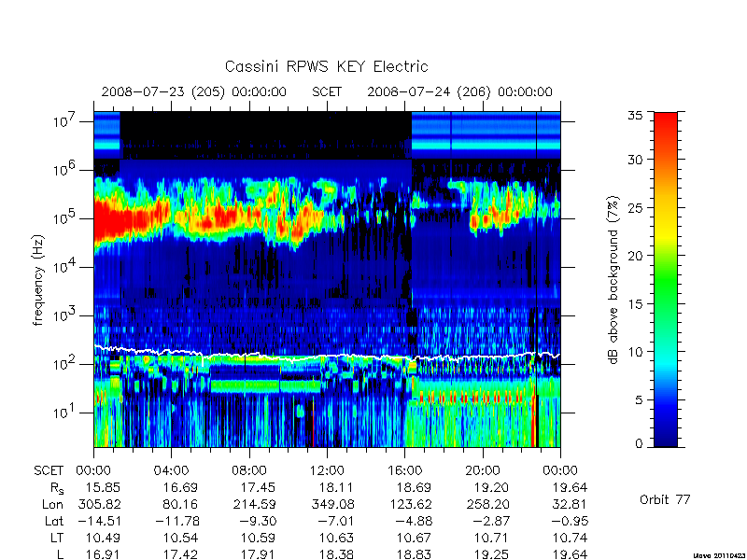The height and width of the screenshot is (560, 747).
Task: Click the time tick label '12:00'
Action: 327,470
